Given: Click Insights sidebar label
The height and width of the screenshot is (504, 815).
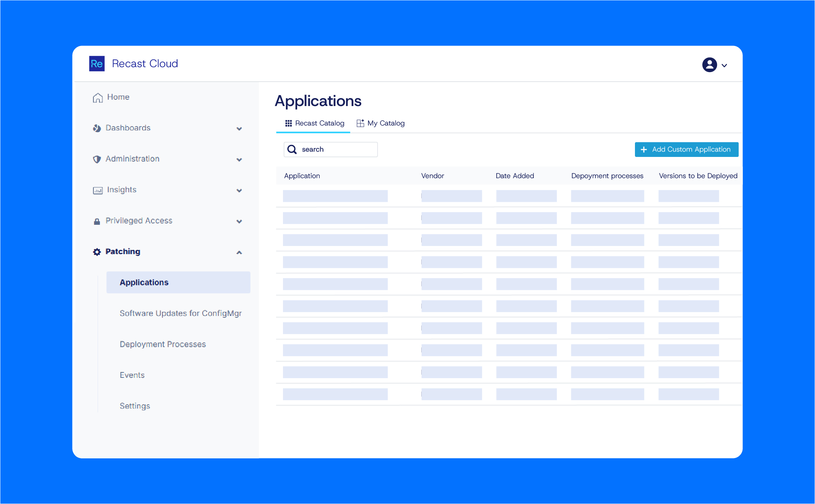Looking at the screenshot, I should (x=122, y=190).
